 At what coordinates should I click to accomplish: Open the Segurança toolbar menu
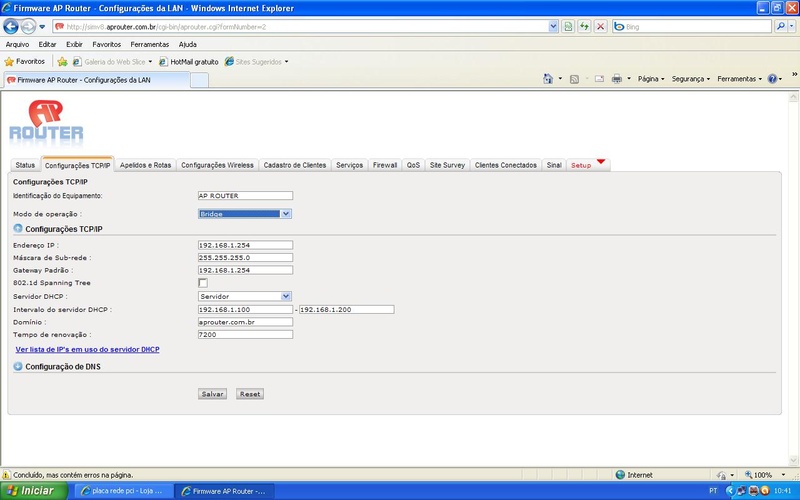(x=691, y=79)
